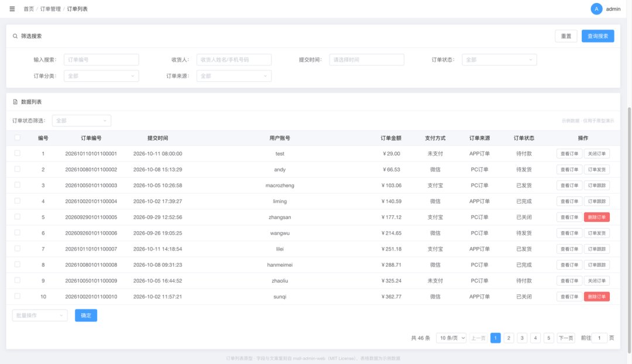The width and height of the screenshot is (632, 364).
Task: Select the checkbox for order row 1
Action: [x=18, y=153]
